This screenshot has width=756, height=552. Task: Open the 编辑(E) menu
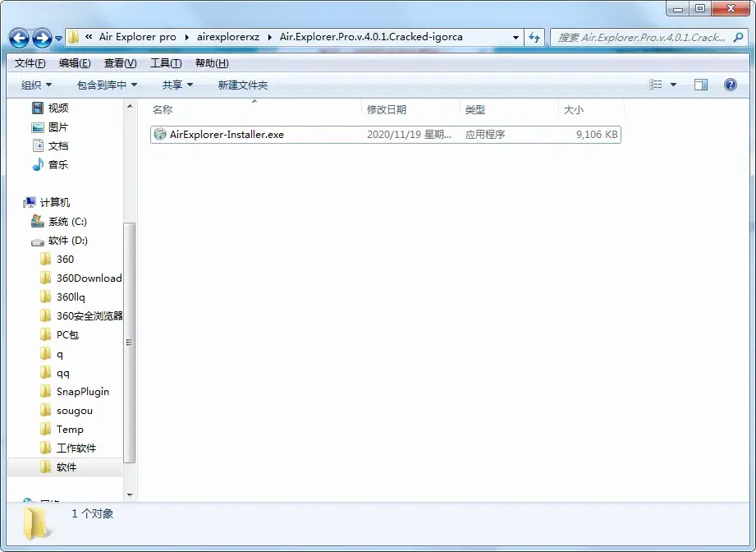click(75, 63)
